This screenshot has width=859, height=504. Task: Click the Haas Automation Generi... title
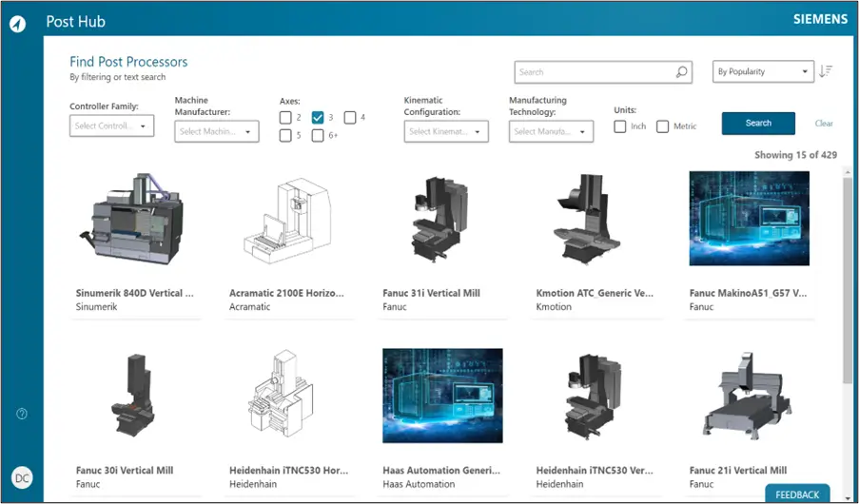click(441, 470)
